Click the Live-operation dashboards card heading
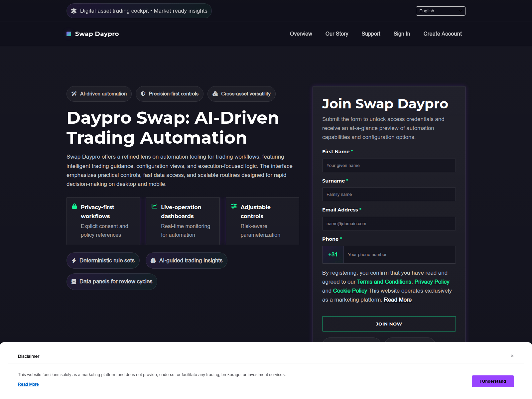The image size is (532, 399). [181, 212]
